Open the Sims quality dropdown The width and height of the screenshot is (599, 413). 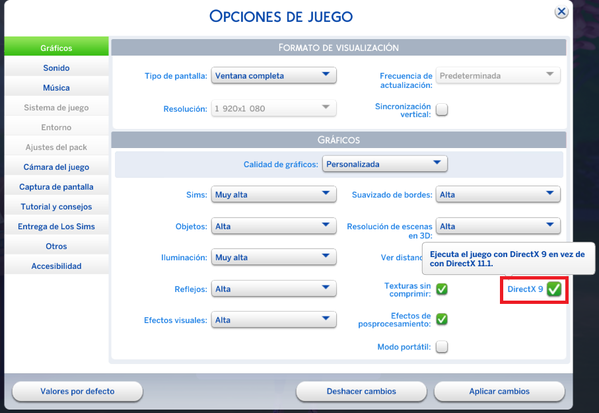point(274,194)
